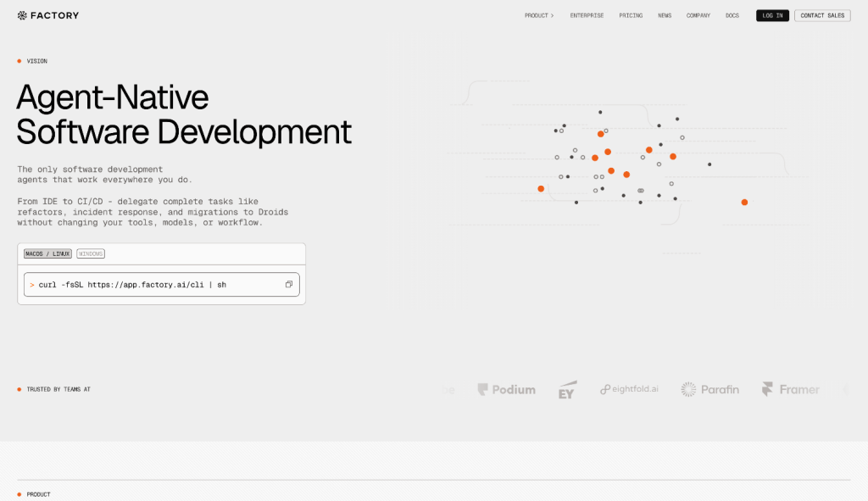The height and width of the screenshot is (501, 868).
Task: Click the Factory logo icon
Action: 22,15
